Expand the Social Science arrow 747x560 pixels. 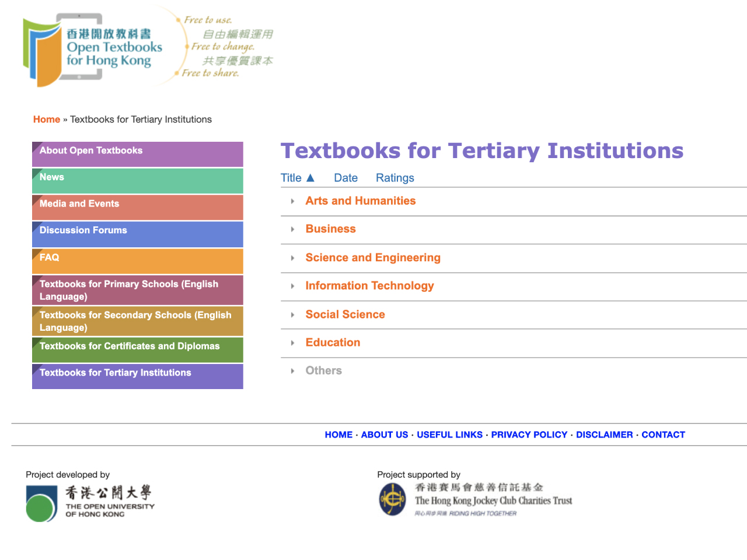coord(292,314)
